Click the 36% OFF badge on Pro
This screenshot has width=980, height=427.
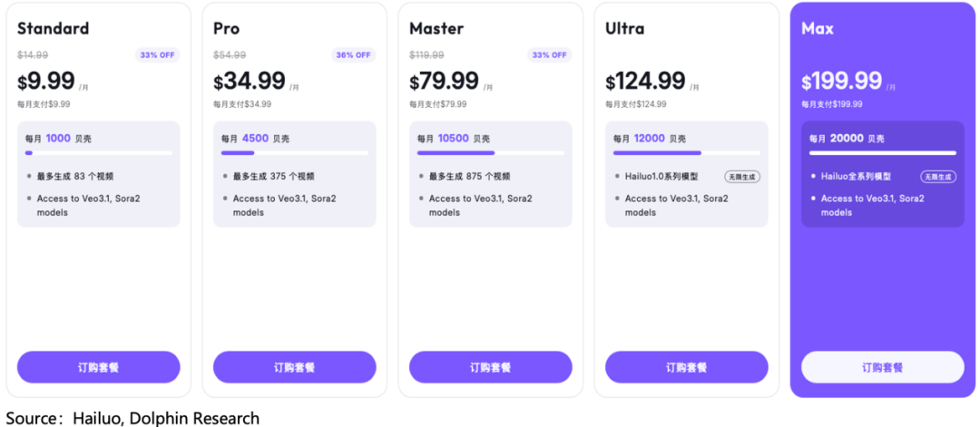click(x=353, y=54)
